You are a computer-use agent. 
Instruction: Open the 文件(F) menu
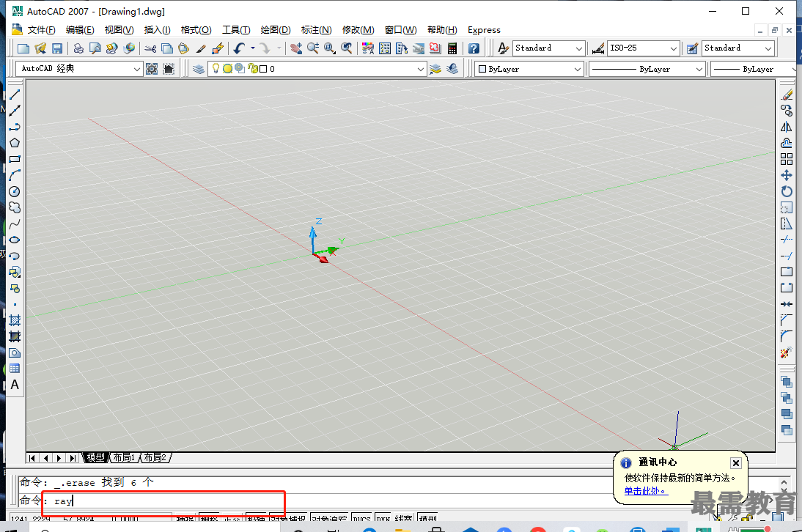click(x=40, y=29)
